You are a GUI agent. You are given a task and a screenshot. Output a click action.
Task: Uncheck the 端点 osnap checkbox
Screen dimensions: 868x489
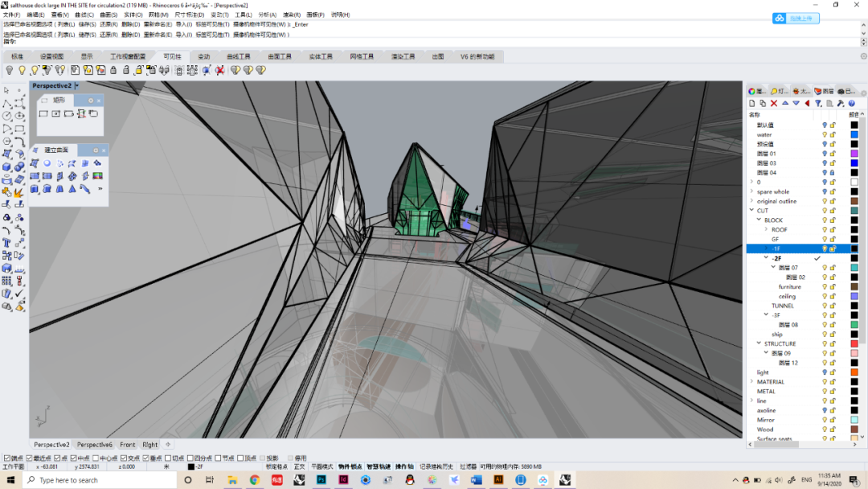tap(7, 458)
